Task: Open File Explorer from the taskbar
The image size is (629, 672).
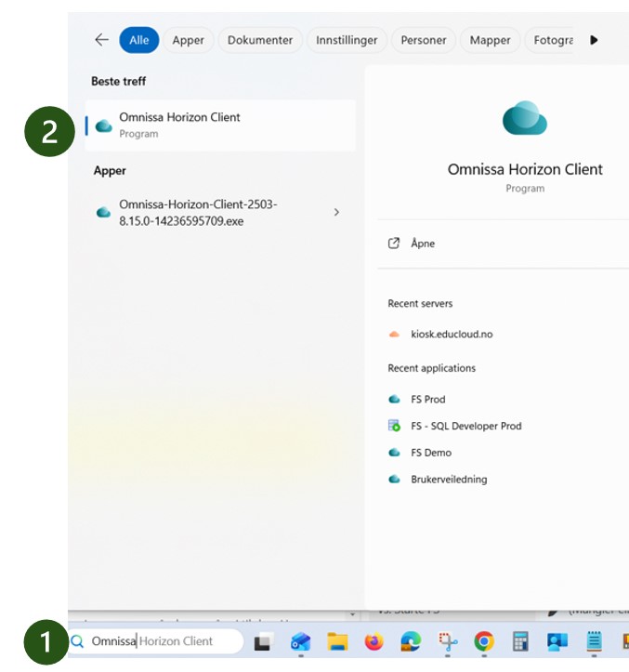Action: coord(336,641)
